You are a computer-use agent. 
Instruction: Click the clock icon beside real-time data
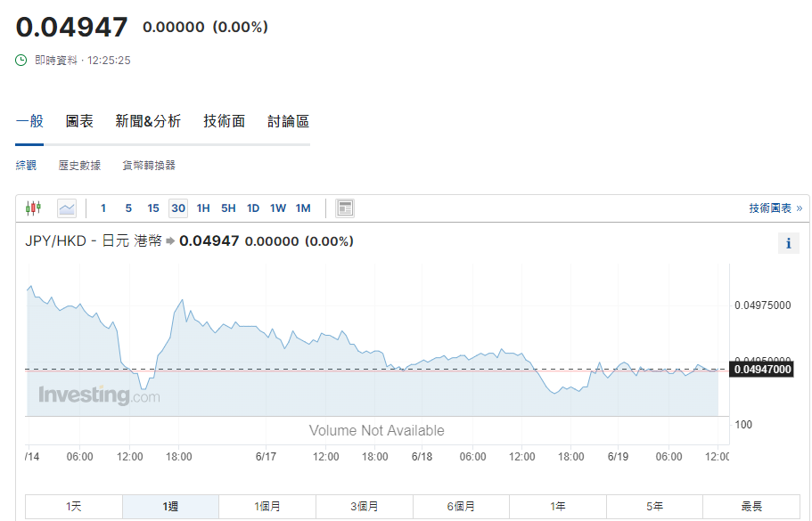click(22, 61)
